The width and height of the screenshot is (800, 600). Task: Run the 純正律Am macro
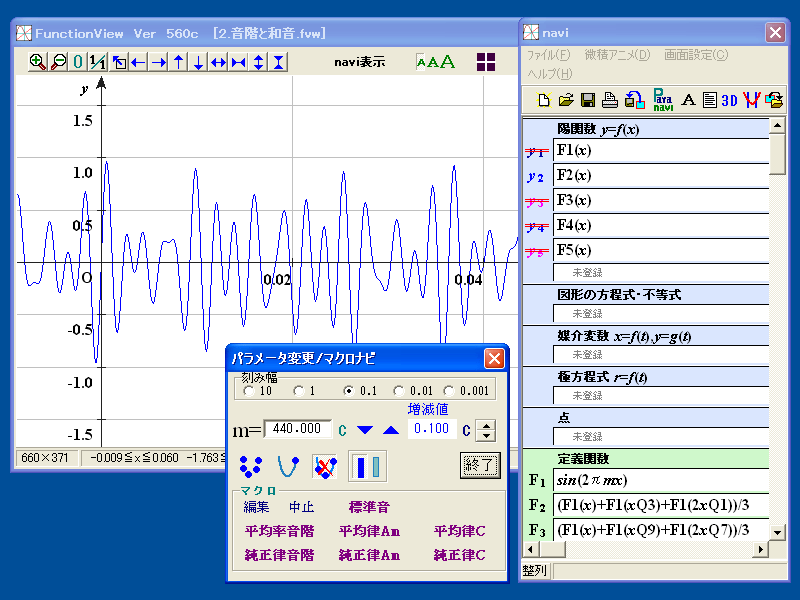[369, 555]
